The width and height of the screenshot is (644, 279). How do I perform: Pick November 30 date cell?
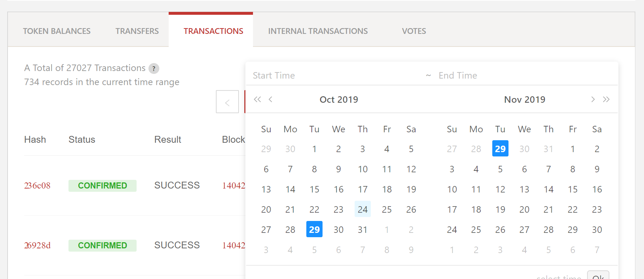pos(597,230)
